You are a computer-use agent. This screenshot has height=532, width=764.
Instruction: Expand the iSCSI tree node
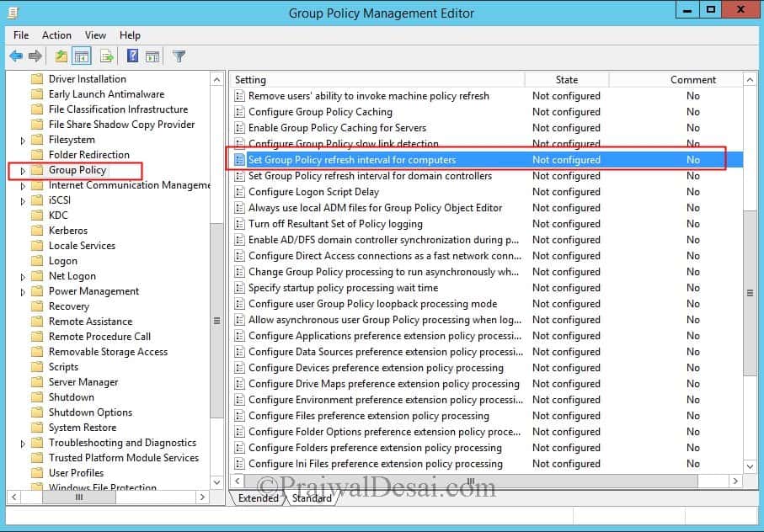pyautogui.click(x=23, y=201)
